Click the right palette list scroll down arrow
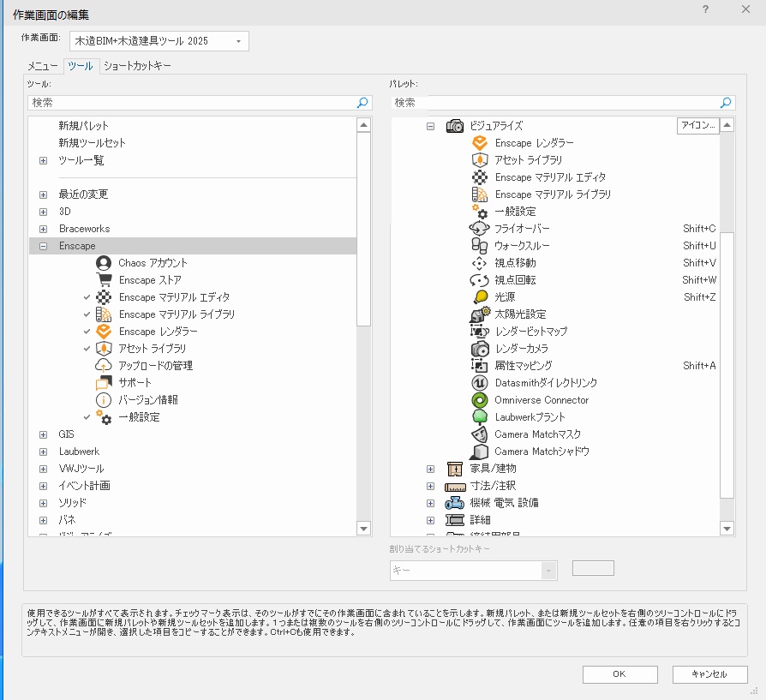766x700 pixels. [727, 529]
